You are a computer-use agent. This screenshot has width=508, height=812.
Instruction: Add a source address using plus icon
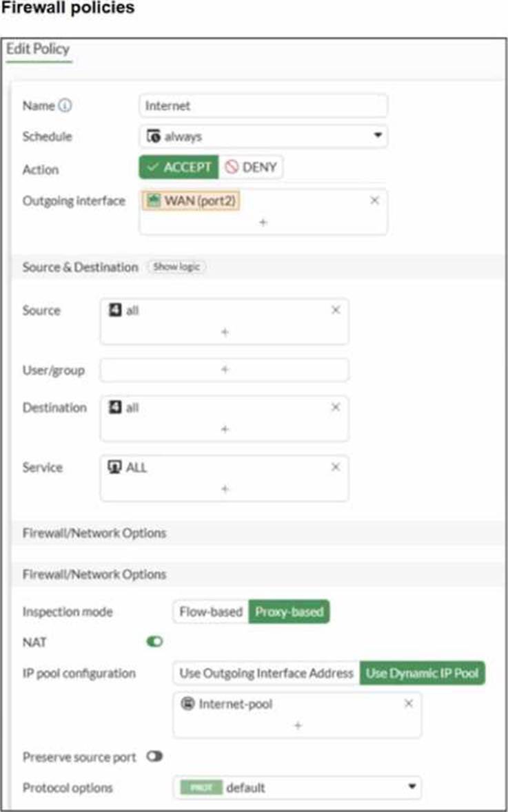225,332
